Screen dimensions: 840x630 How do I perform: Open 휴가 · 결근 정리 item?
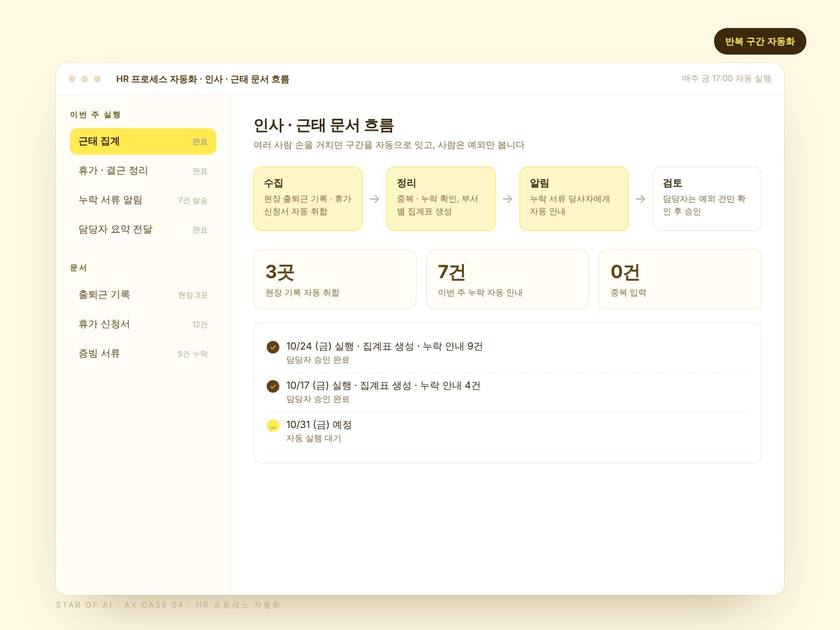click(143, 171)
